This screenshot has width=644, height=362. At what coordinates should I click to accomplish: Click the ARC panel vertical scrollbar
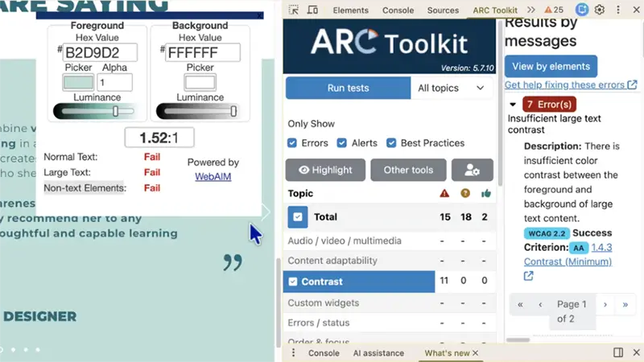click(500, 103)
